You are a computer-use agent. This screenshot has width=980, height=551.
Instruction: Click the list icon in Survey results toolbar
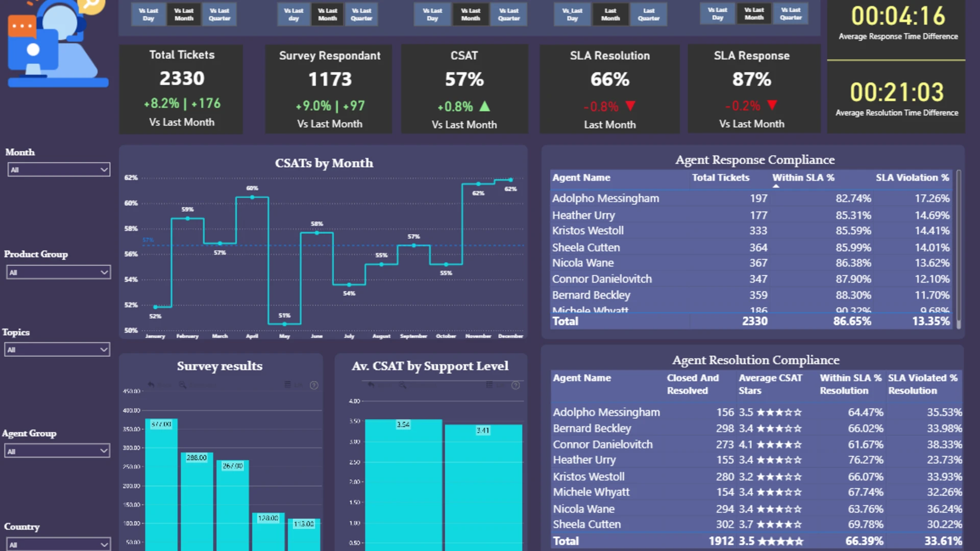pos(287,385)
